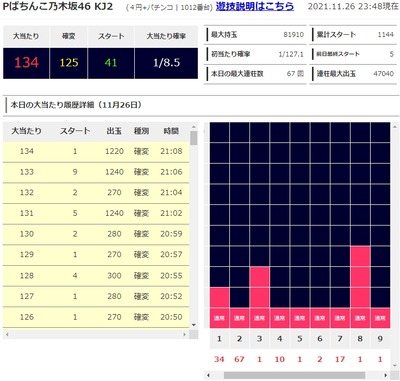Viewport: 400px width, 381px height.
Task: Select history row 128 at 20:55
Action: [x=96, y=276]
